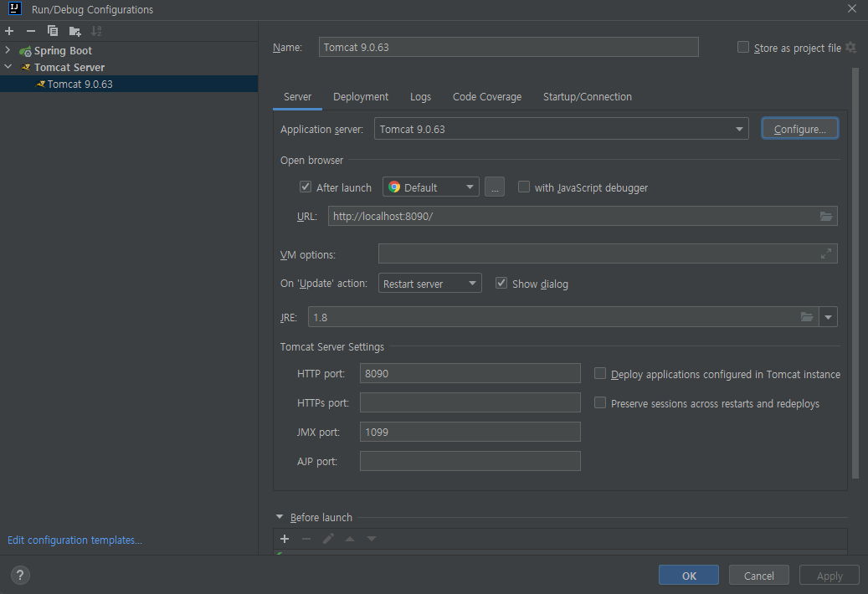Add new configuration with plus icon
The height and width of the screenshot is (594, 868).
coord(9,31)
